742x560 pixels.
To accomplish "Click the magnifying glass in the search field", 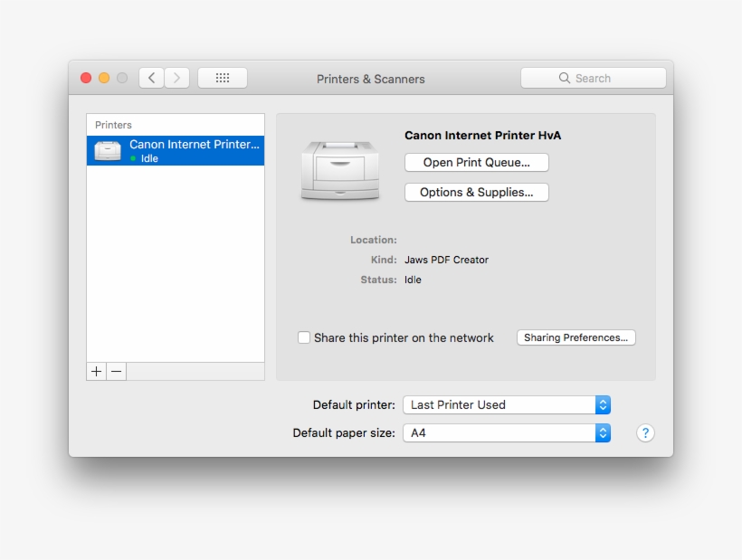I will tap(565, 78).
